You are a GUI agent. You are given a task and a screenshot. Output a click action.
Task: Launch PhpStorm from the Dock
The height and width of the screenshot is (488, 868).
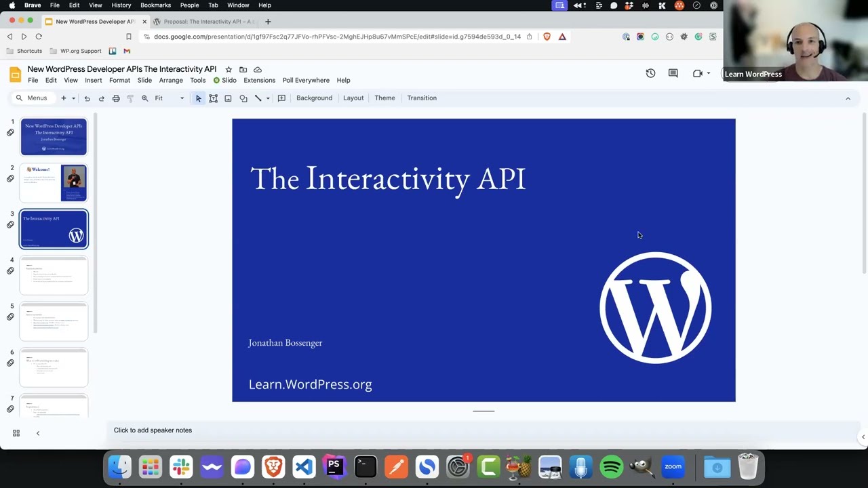334,467
